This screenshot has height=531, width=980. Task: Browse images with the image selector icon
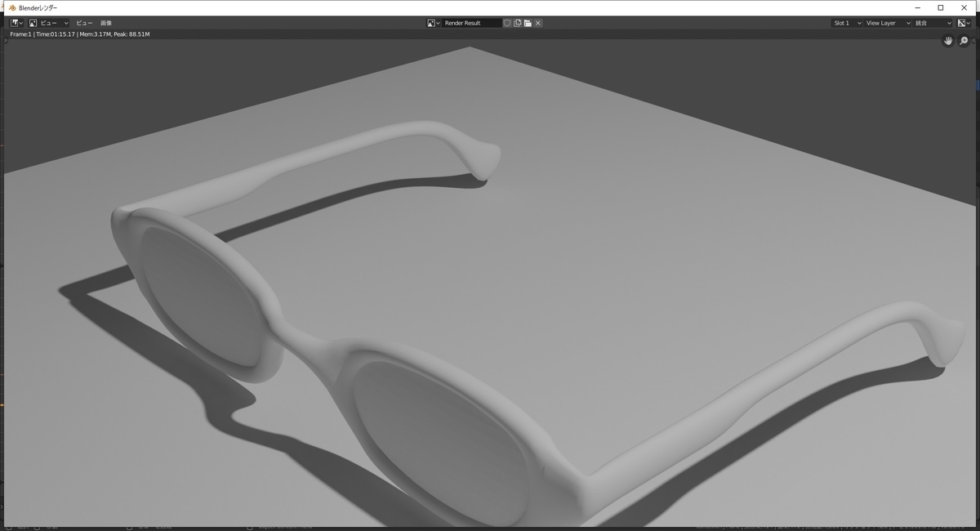(434, 23)
